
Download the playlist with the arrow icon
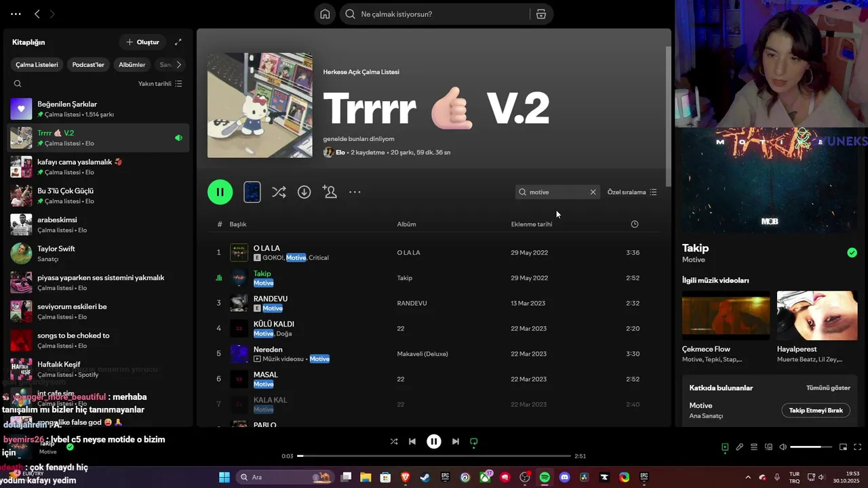click(304, 192)
